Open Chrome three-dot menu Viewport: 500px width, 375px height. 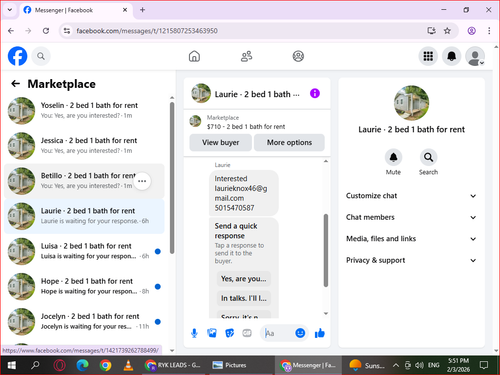(489, 31)
